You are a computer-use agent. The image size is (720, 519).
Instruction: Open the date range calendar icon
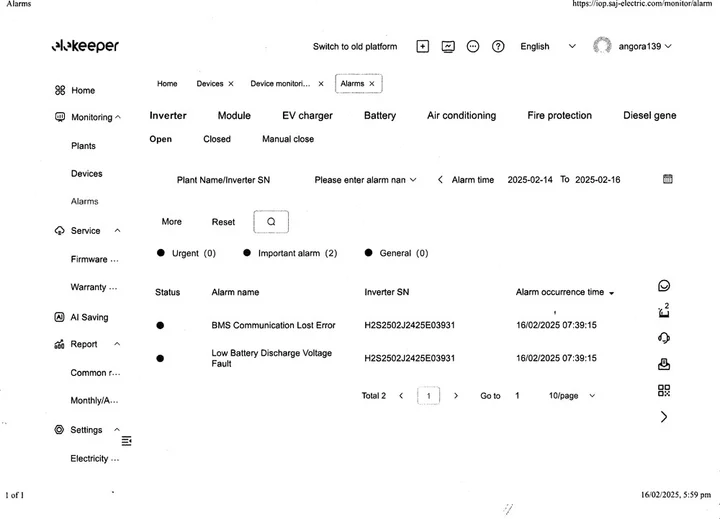coord(668,179)
